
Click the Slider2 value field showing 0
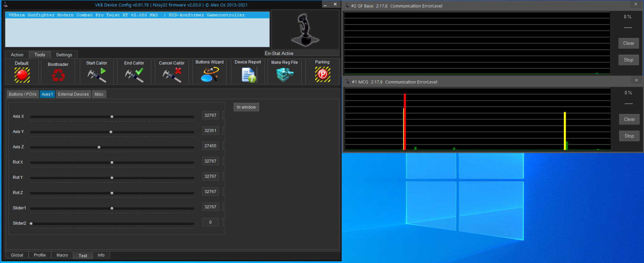tap(210, 222)
